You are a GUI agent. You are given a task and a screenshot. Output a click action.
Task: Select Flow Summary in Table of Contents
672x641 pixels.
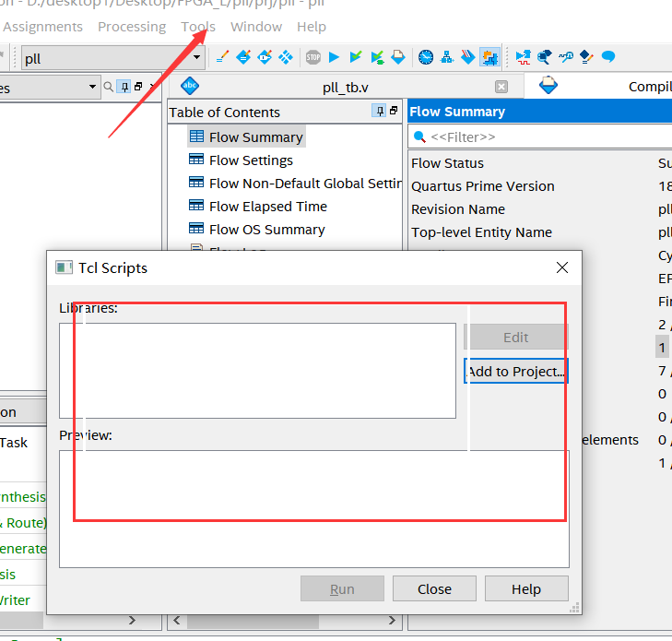tap(246, 137)
